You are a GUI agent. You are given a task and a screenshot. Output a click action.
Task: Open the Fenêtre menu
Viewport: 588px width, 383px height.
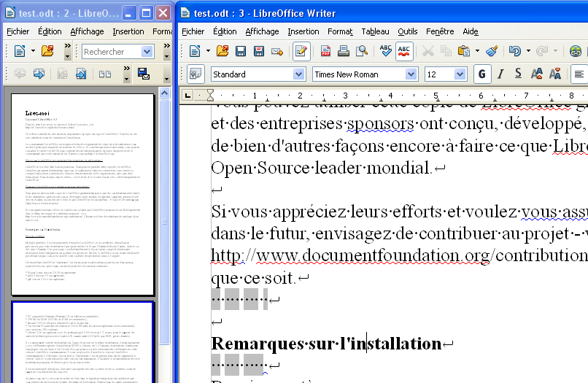(440, 31)
